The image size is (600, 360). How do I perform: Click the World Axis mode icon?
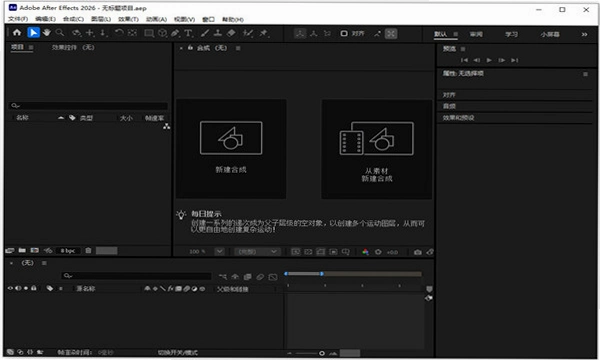(x=314, y=34)
